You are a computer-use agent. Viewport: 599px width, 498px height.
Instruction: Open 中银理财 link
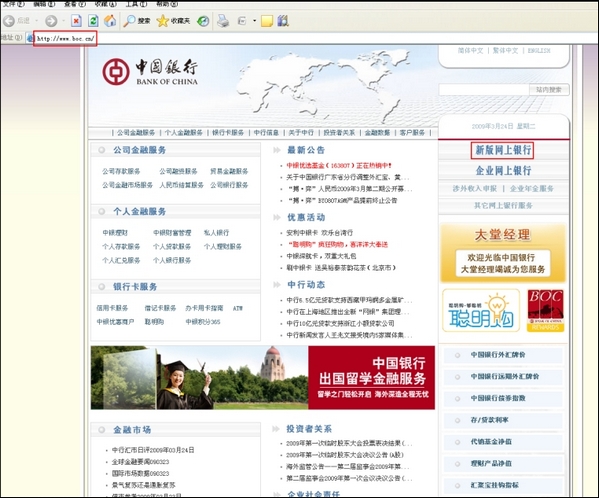pos(115,233)
